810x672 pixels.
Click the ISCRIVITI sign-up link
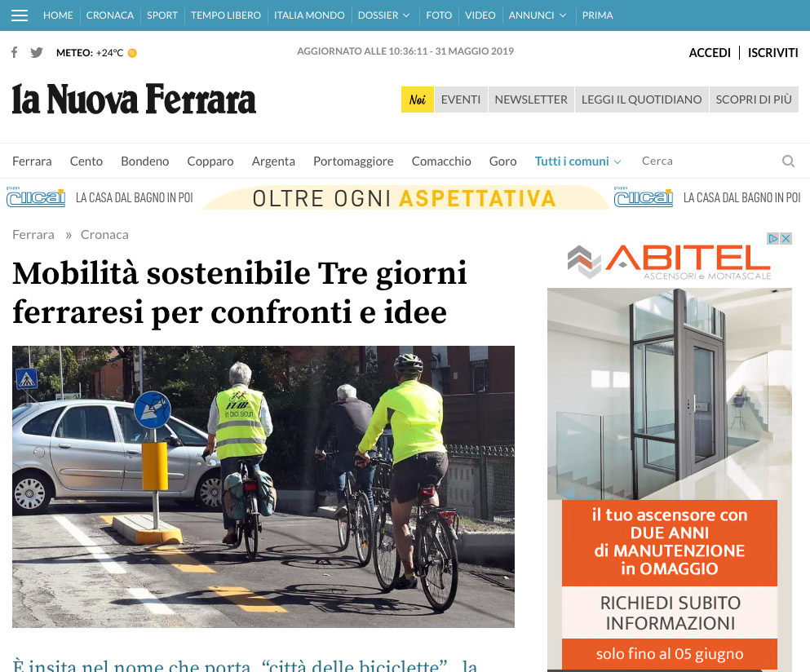coord(772,53)
